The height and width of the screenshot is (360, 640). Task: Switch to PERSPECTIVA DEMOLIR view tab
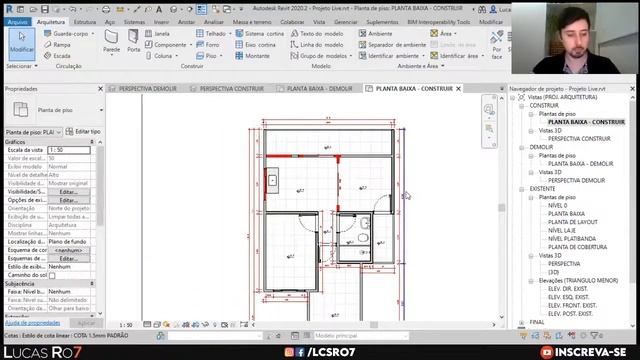[143, 89]
